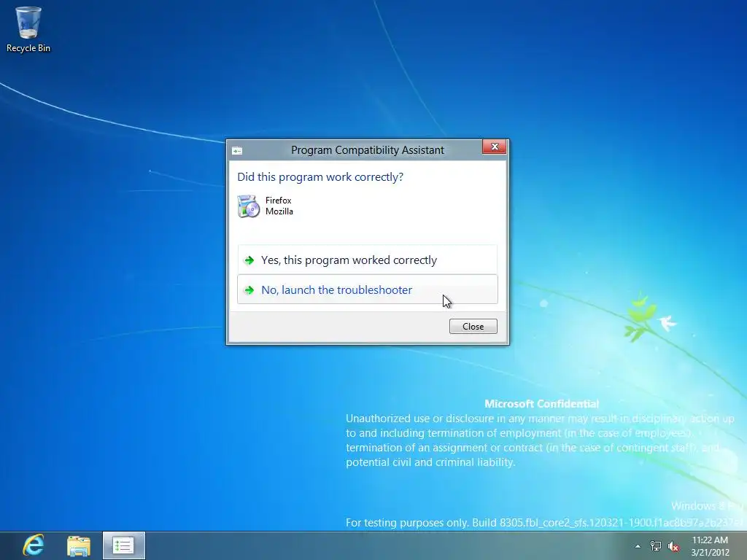Launch Internet Explorer from the taskbar
Image resolution: width=747 pixels, height=560 pixels.
coord(33,545)
